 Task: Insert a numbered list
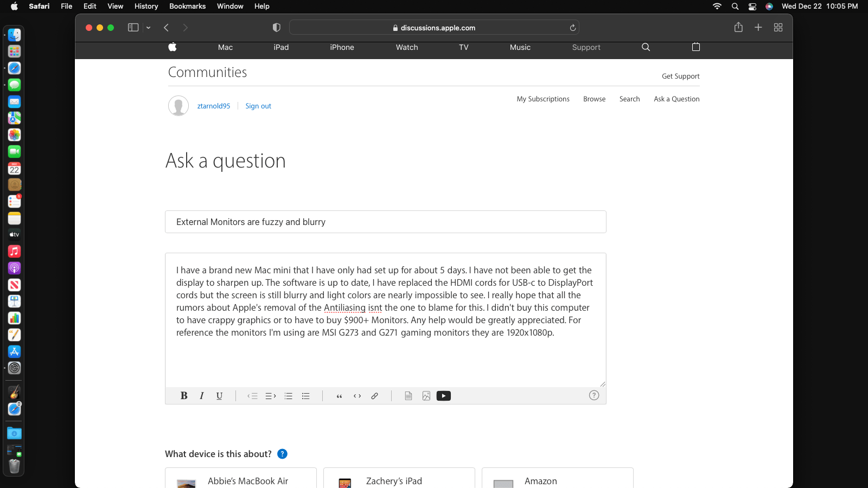[288, 396]
